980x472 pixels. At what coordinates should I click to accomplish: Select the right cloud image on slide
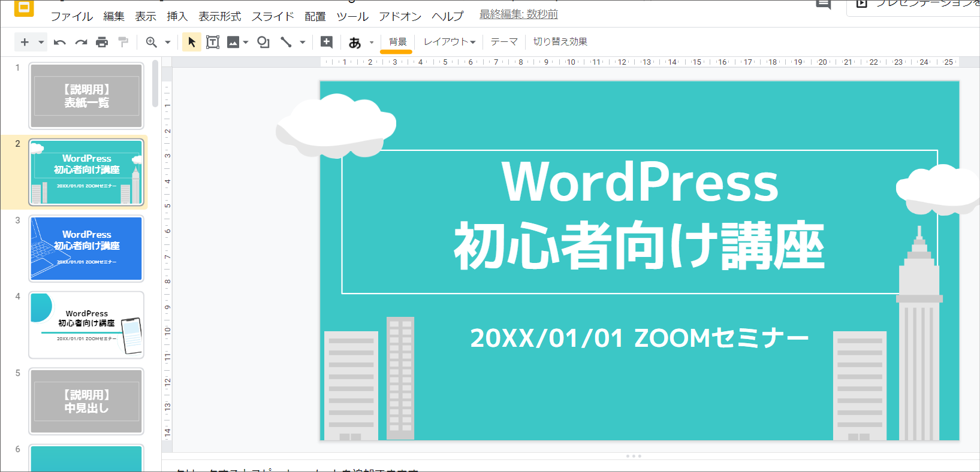point(938,189)
